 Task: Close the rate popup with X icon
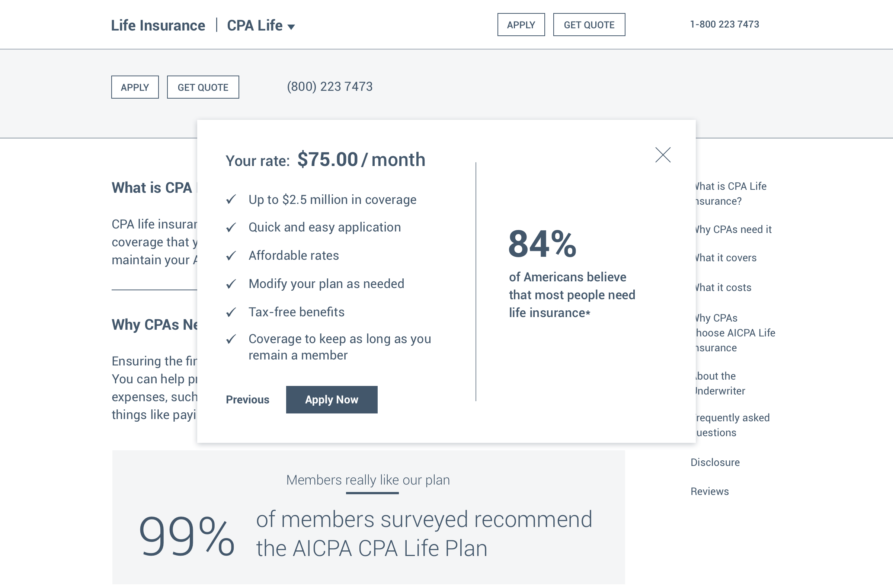[x=663, y=154]
